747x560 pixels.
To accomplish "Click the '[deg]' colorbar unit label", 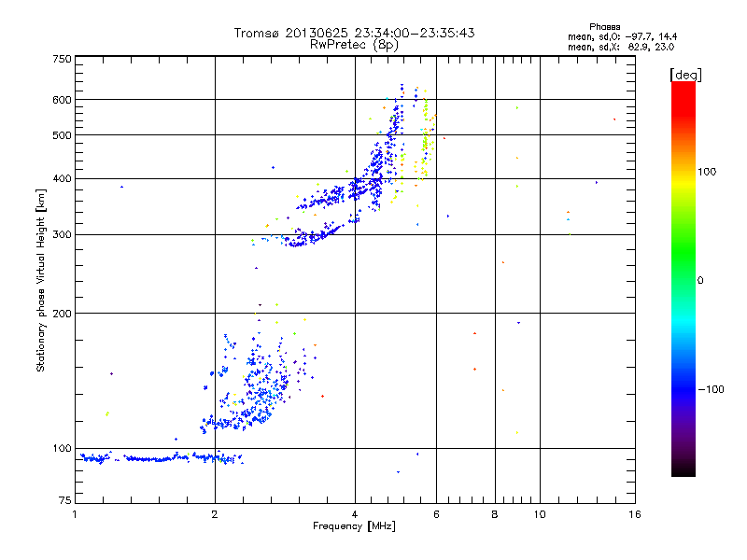I will (685, 75).
